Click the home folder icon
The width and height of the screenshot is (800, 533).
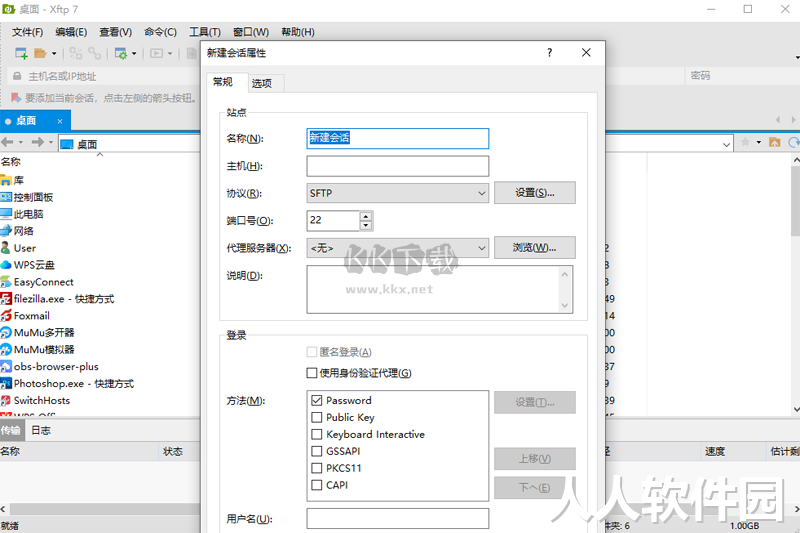(x=774, y=142)
